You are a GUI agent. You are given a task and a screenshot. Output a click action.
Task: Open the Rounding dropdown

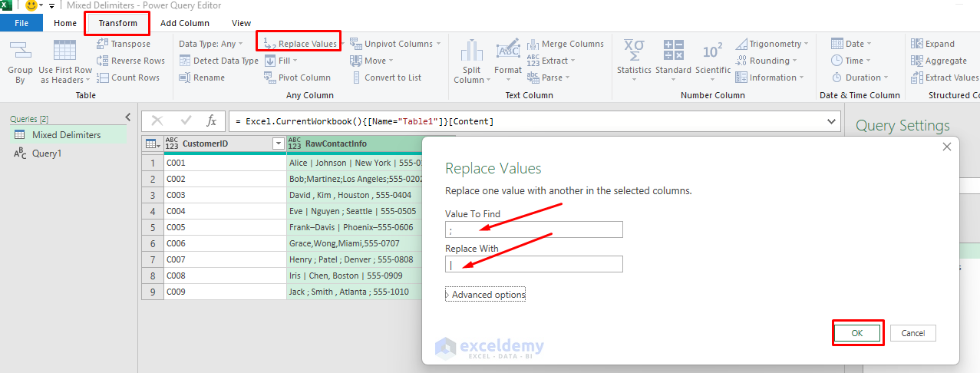[x=766, y=61]
